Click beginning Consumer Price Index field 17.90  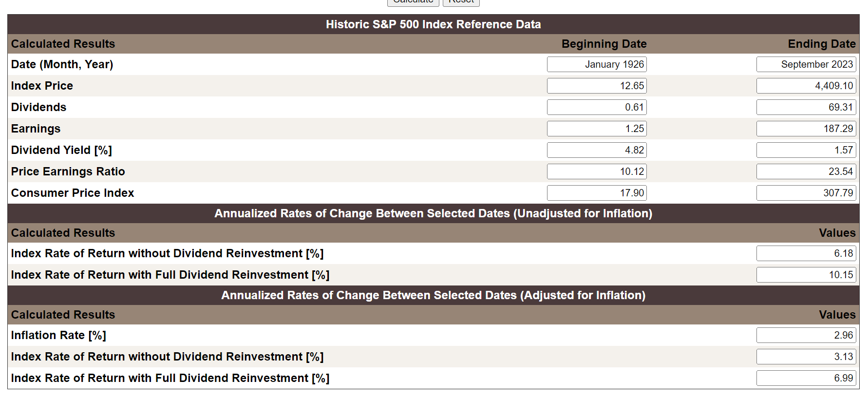coord(597,193)
